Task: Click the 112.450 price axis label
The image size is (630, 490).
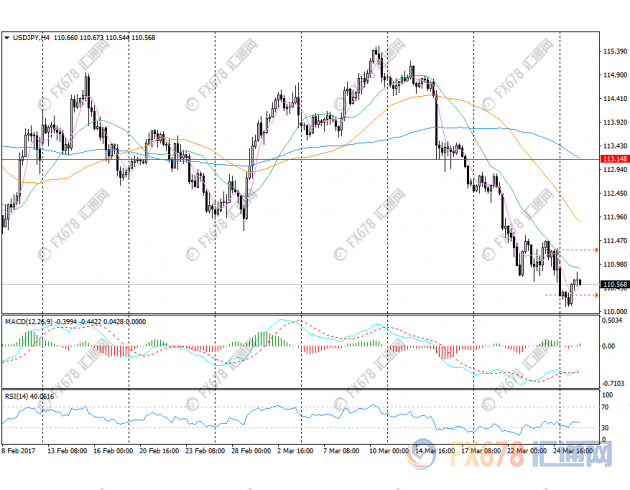Action: tap(613, 192)
